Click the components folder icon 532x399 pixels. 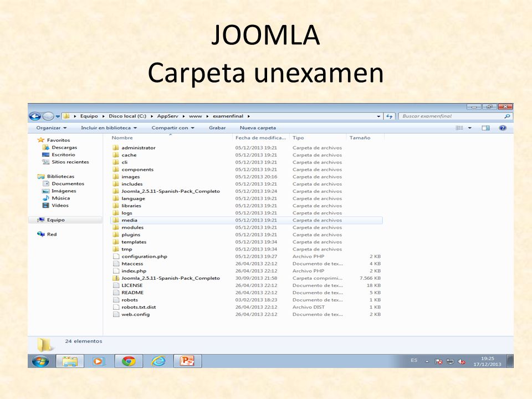coord(116,170)
